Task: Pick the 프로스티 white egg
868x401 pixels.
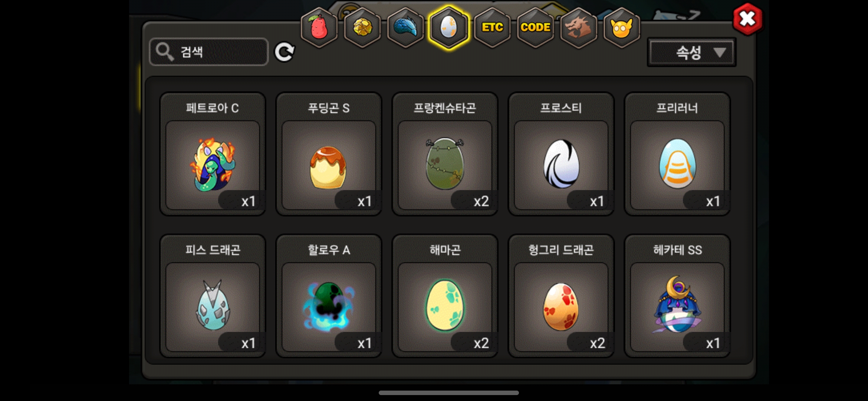Action: point(561,154)
